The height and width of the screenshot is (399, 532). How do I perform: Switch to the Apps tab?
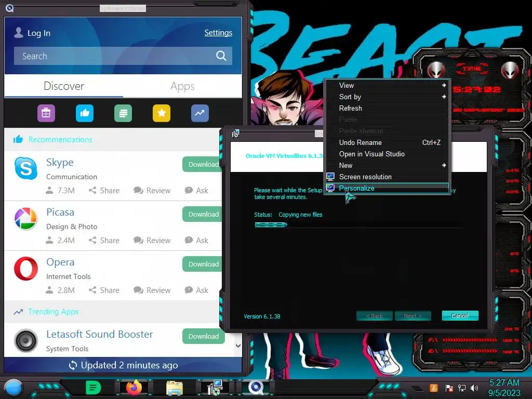tap(182, 86)
